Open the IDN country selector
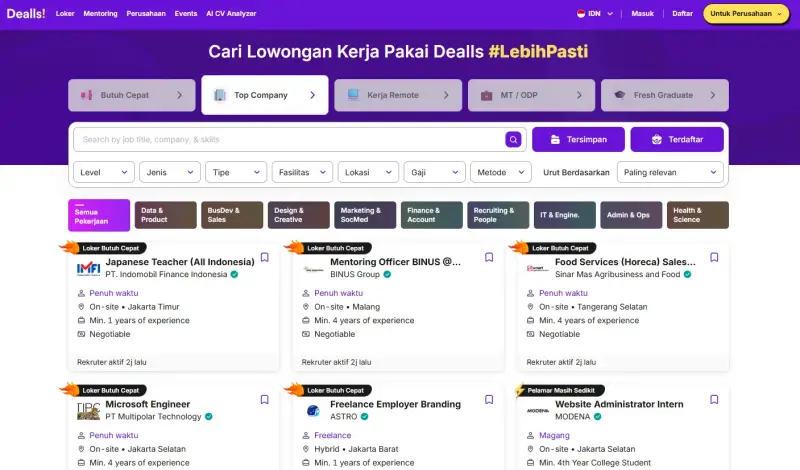 point(595,14)
